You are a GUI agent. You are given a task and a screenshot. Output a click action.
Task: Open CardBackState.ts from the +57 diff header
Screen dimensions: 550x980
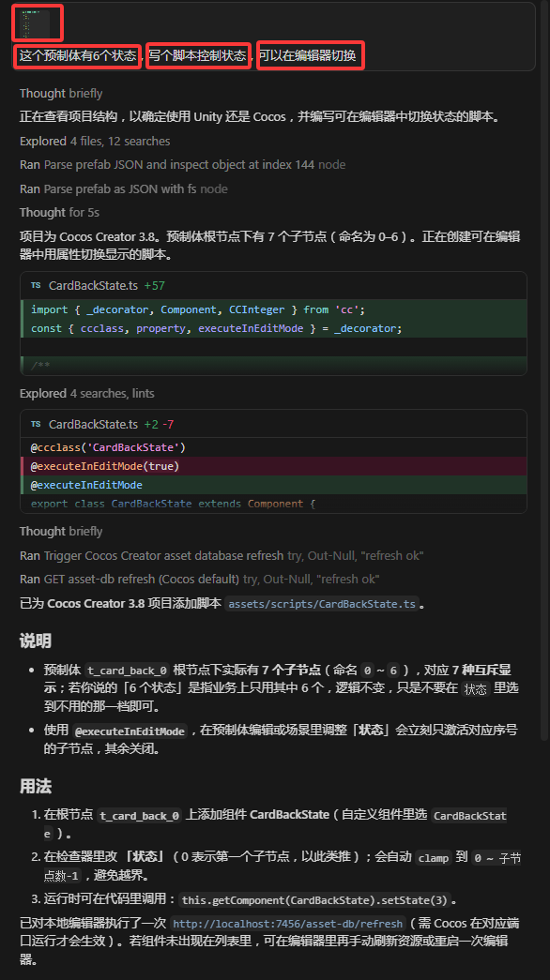[93, 286]
